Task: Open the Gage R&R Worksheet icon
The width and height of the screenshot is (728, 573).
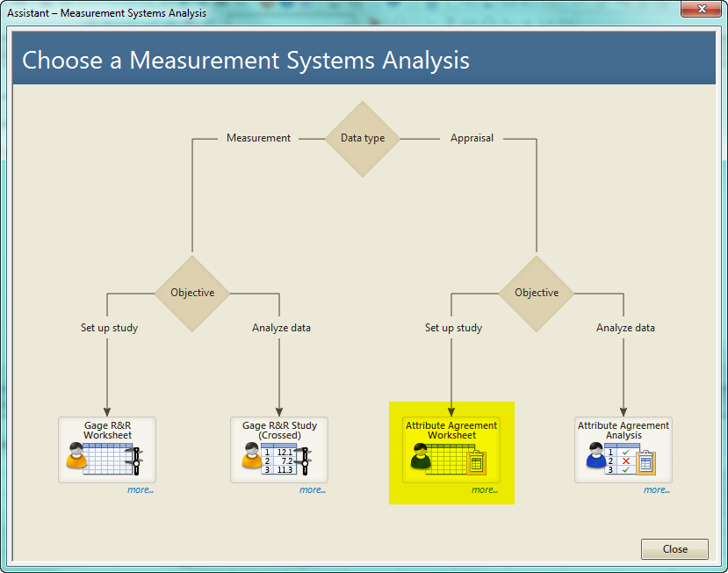Action: pyautogui.click(x=107, y=449)
